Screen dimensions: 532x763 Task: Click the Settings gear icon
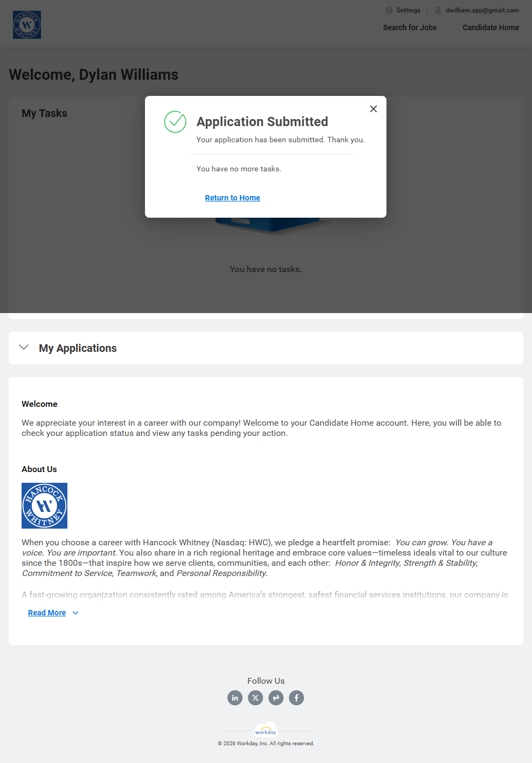pos(389,10)
